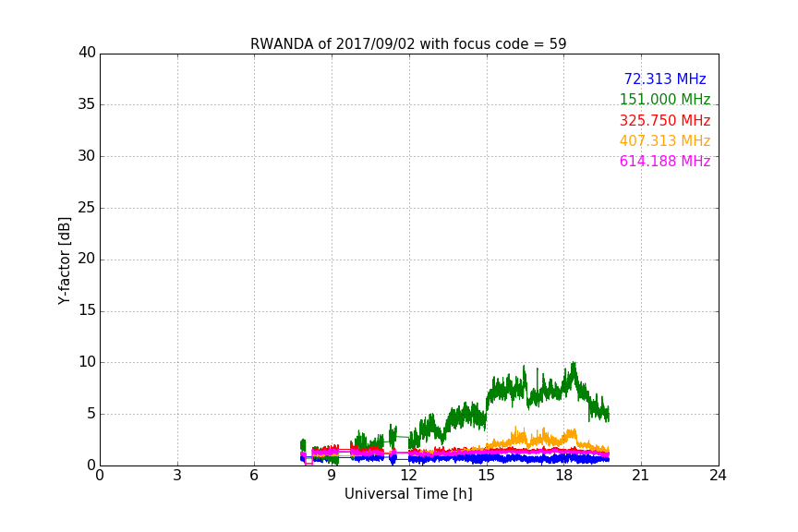The image size is (798, 532).
Task: Click the x-axis tick label 24
Action: (718, 476)
